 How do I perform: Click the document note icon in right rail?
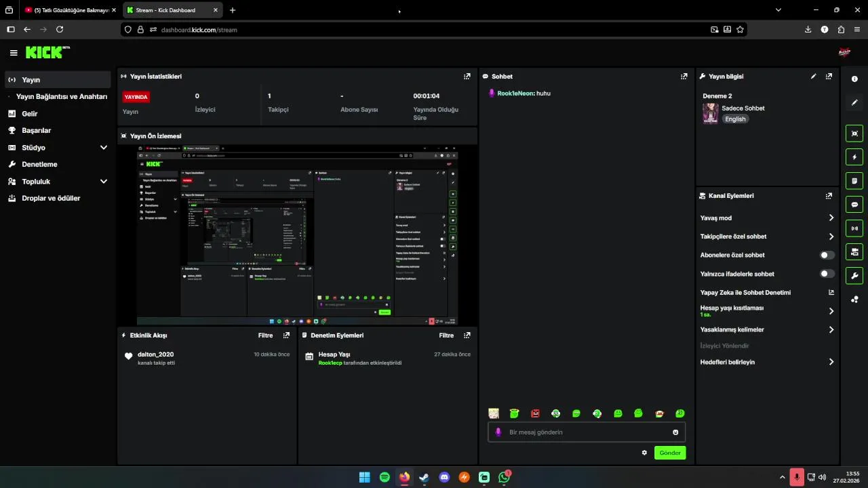pyautogui.click(x=854, y=181)
